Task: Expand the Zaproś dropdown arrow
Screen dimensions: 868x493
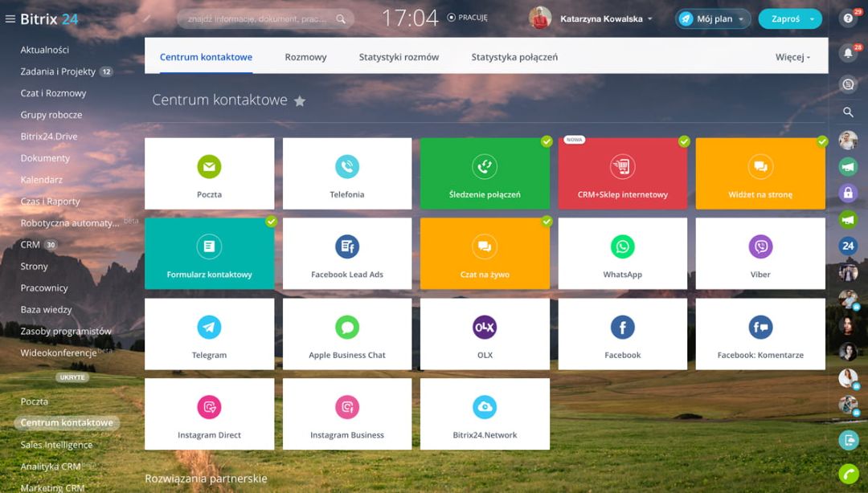Action: point(812,18)
